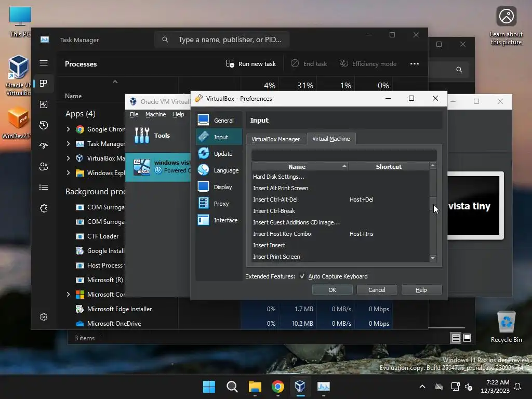Click Efficiency mode in Task Manager

(368, 64)
